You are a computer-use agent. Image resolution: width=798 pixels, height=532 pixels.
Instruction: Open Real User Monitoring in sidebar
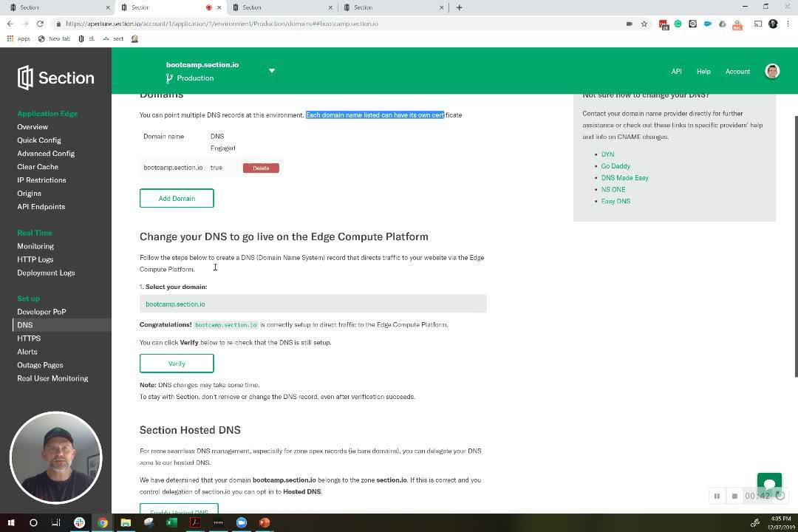click(x=52, y=378)
